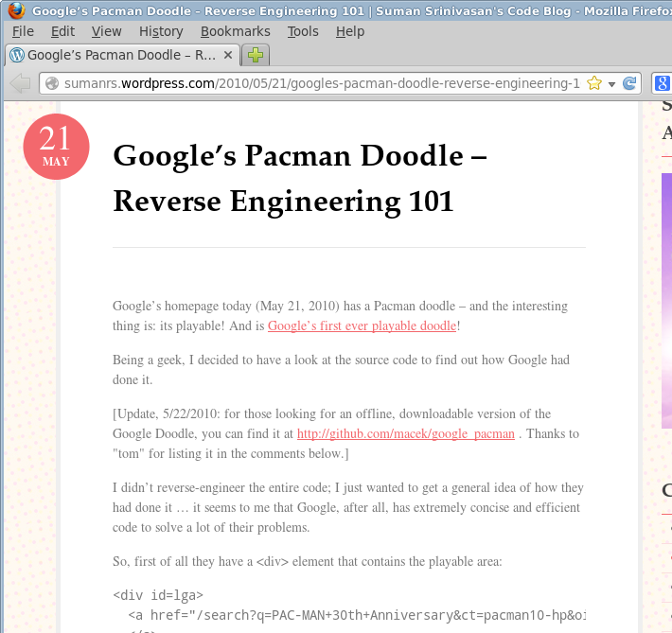Go back with the back arrow
672x633 pixels.
[x=20, y=83]
